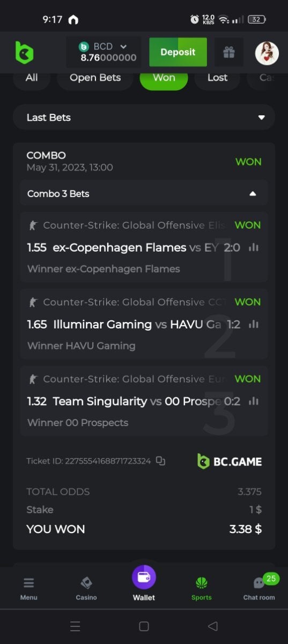Go to Casino section

[x=86, y=588]
